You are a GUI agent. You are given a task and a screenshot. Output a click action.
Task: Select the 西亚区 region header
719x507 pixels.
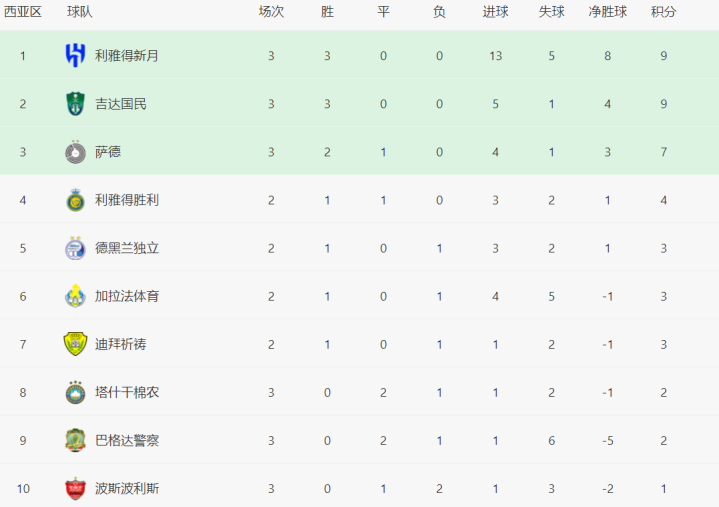[x=23, y=12]
